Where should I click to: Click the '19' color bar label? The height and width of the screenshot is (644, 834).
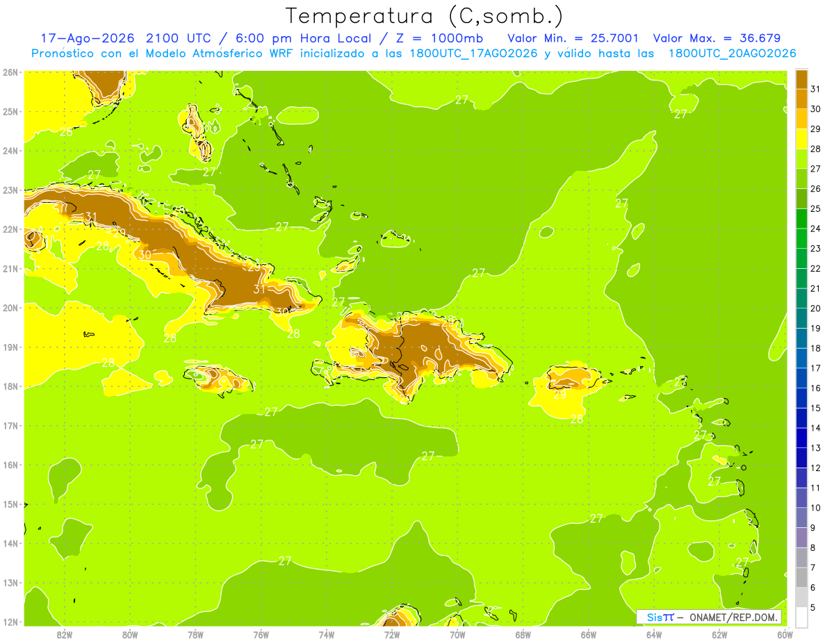pos(816,328)
